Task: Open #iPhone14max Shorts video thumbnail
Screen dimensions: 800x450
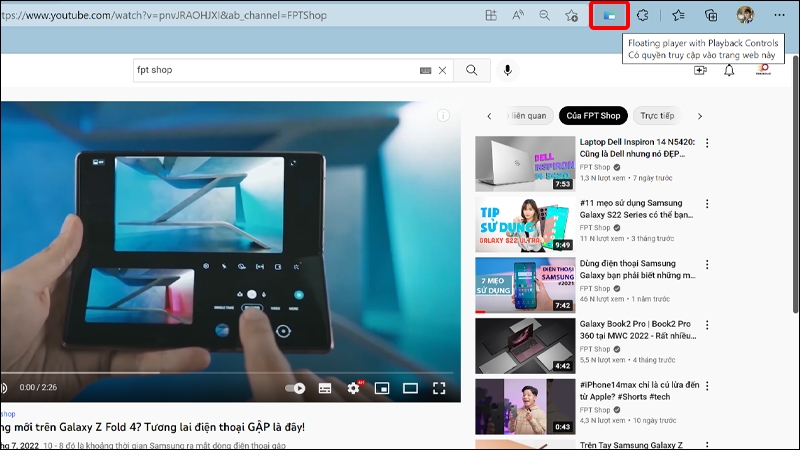Action: pos(525,407)
